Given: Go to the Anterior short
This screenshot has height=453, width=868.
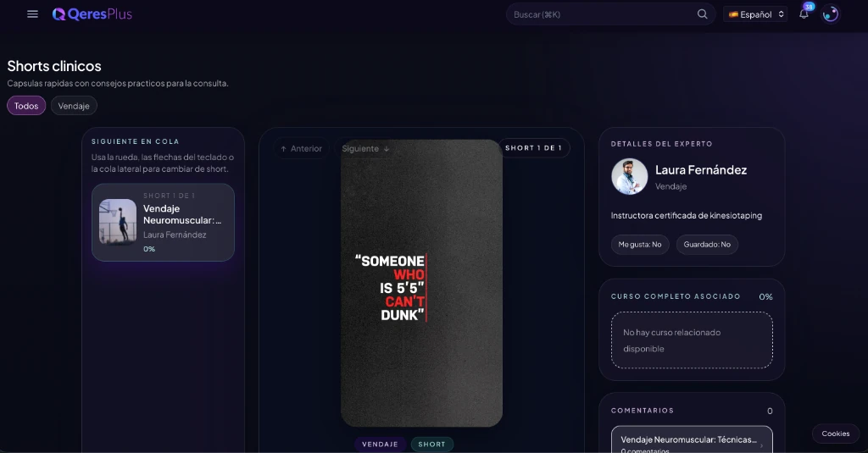Looking at the screenshot, I should click(x=302, y=148).
